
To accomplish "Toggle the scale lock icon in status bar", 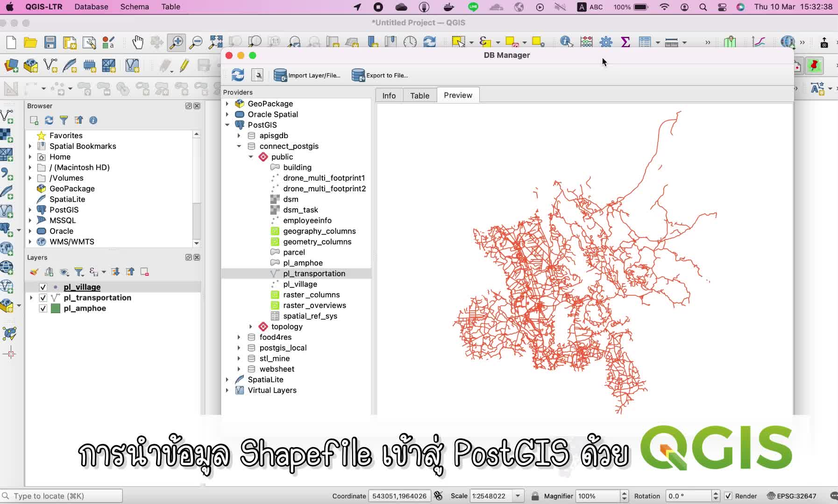I will pyautogui.click(x=535, y=496).
